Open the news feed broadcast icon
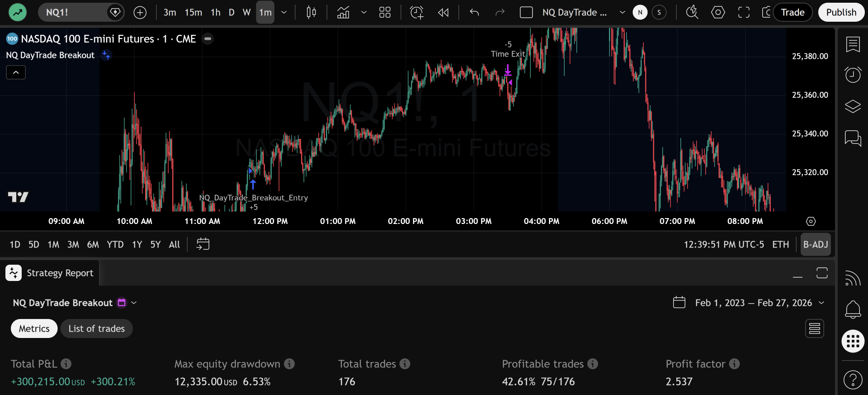The image size is (868, 395). point(853,278)
